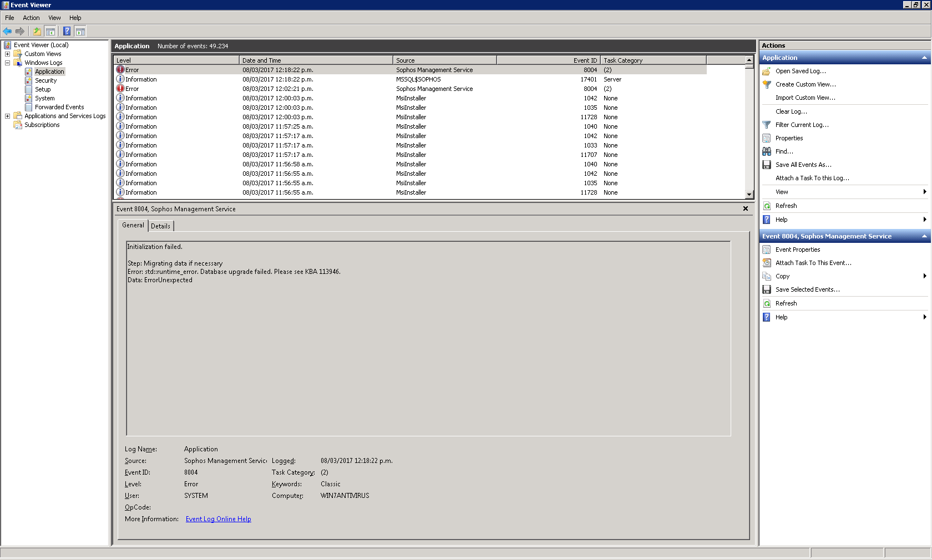This screenshot has height=560, width=932.
Task: Open the File menu
Action: tap(9, 18)
